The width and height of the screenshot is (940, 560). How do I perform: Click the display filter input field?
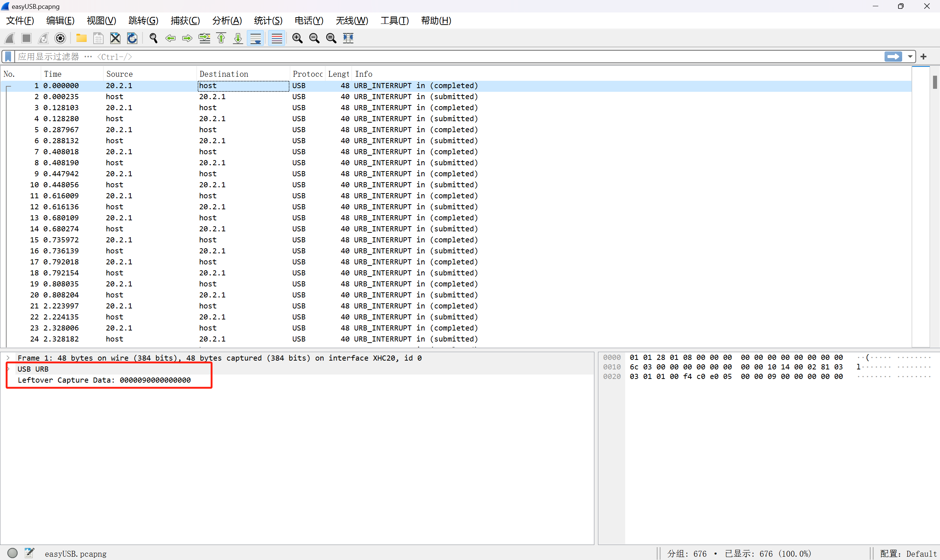449,57
